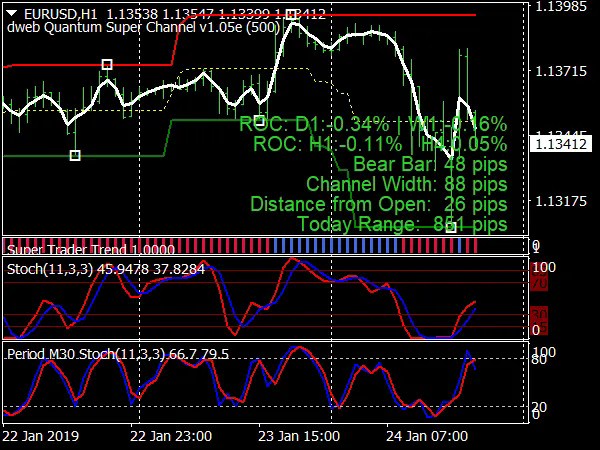Click the 22 Jan 23:00 time axis label

pos(171,436)
